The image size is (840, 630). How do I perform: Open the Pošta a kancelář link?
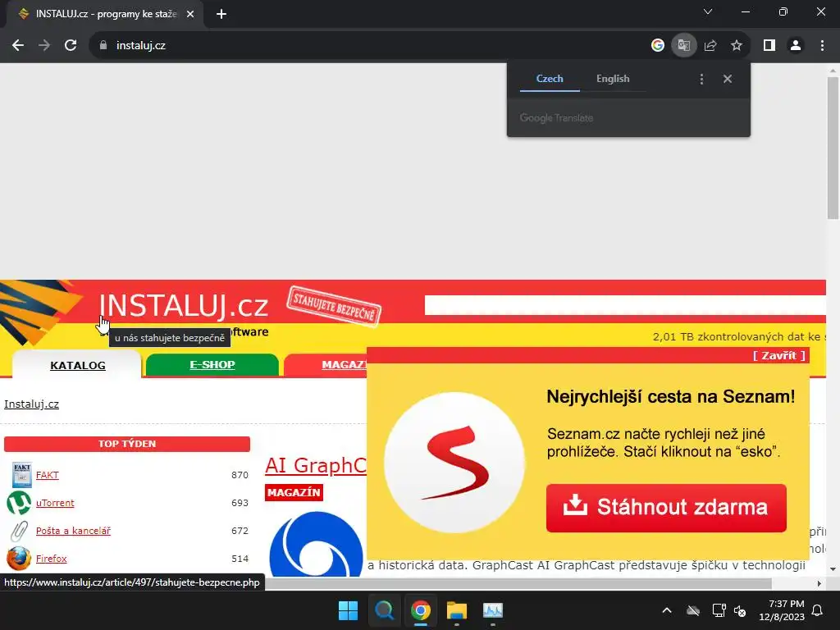(73, 531)
